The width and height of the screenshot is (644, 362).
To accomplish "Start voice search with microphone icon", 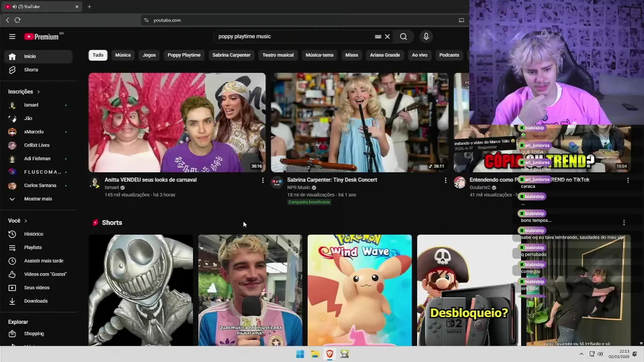I will tap(426, 36).
